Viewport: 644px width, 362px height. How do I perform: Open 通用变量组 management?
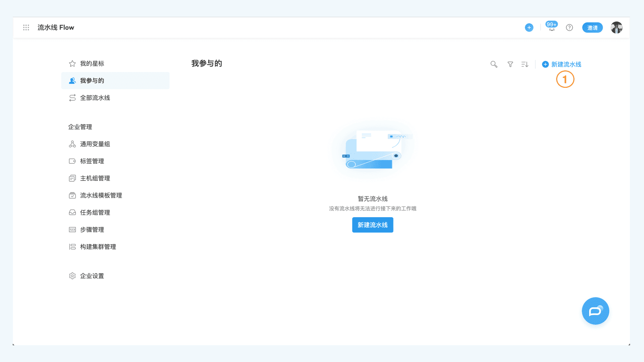[95, 144]
